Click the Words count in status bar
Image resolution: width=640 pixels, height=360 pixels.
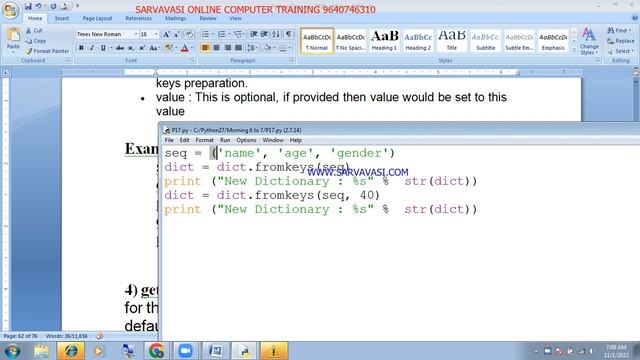(x=67, y=336)
